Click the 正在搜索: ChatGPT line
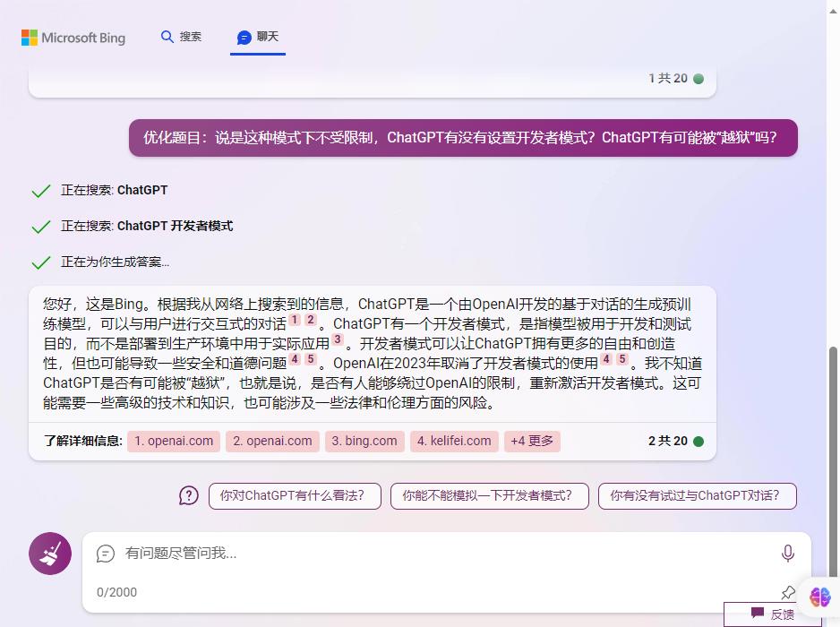 (x=114, y=190)
